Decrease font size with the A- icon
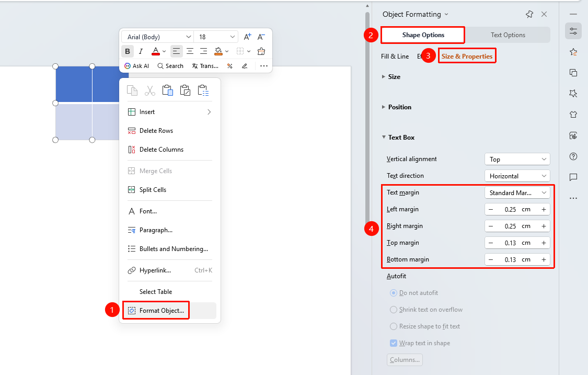The width and height of the screenshot is (588, 375). click(261, 37)
